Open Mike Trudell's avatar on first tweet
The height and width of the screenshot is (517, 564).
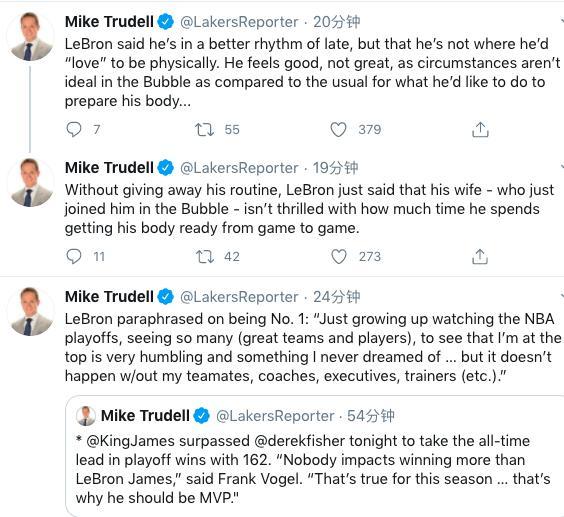30,36
